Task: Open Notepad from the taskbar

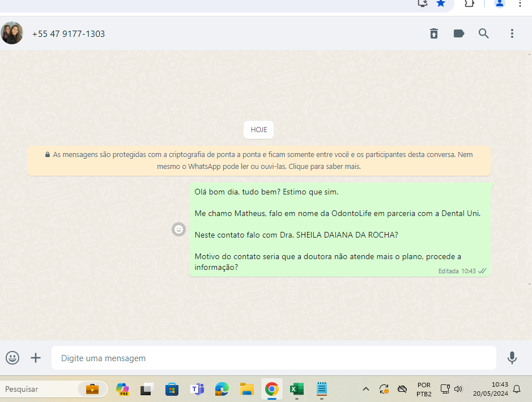Action: (322, 389)
